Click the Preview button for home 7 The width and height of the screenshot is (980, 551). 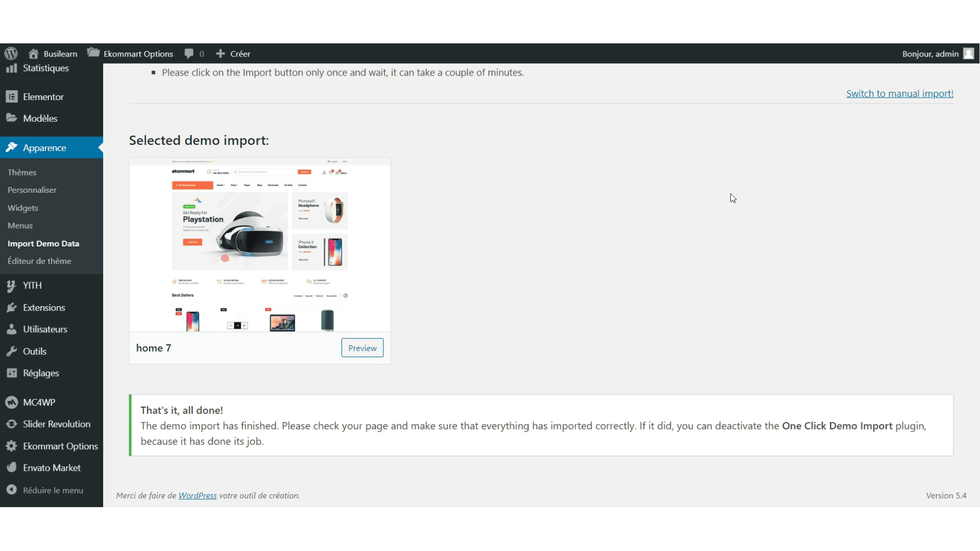(362, 348)
